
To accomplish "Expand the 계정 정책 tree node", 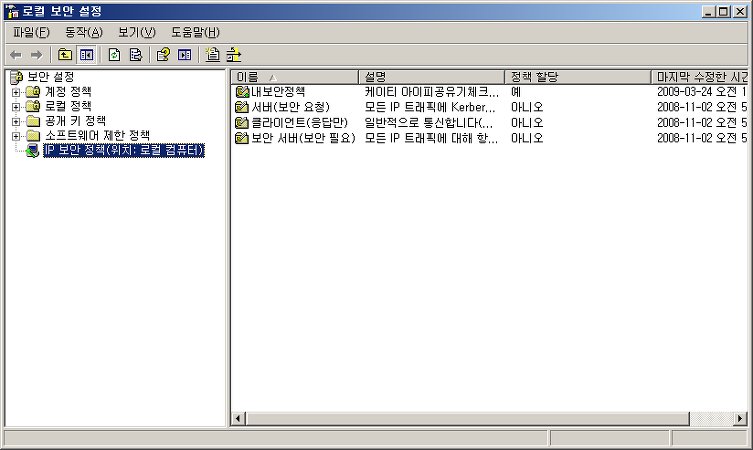I will tap(16, 92).
